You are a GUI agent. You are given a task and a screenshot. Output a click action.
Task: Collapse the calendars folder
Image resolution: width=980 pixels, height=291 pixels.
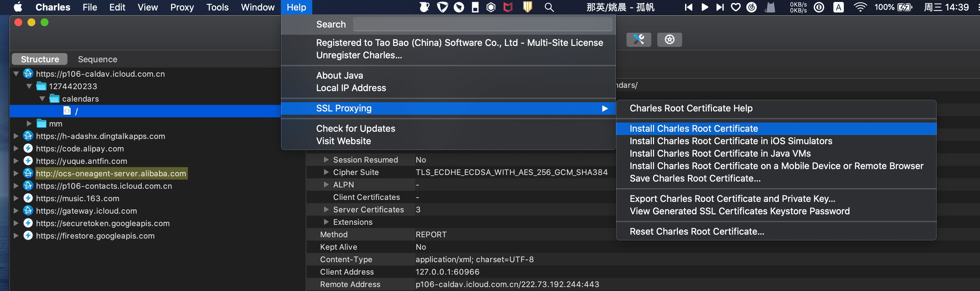click(42, 99)
